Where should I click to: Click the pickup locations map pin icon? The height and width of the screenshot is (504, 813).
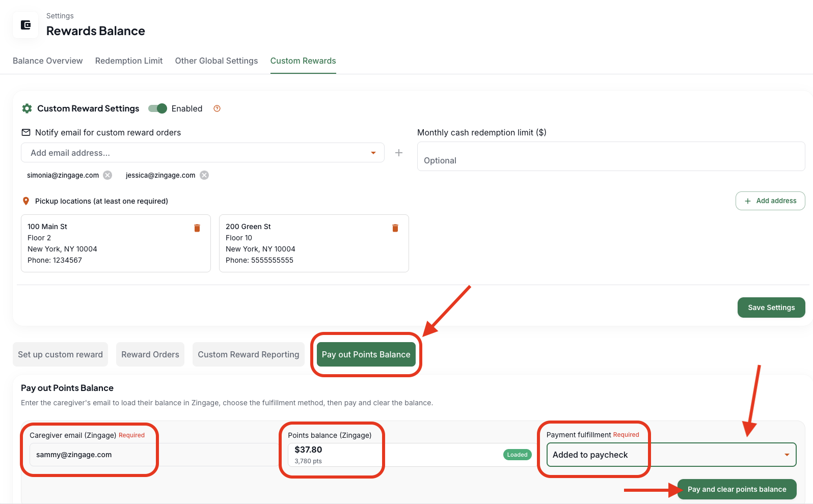tap(26, 201)
